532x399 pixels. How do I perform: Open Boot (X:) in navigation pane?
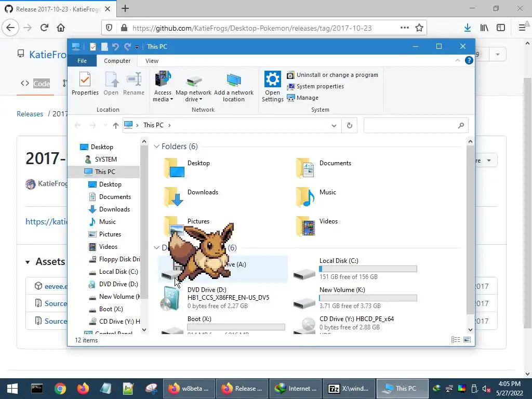click(x=111, y=309)
